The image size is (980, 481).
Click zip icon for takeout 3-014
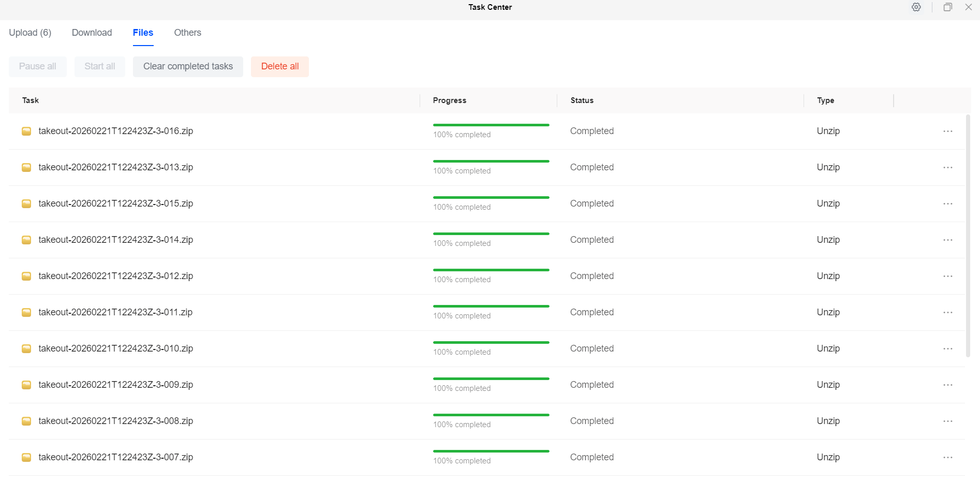coord(26,240)
